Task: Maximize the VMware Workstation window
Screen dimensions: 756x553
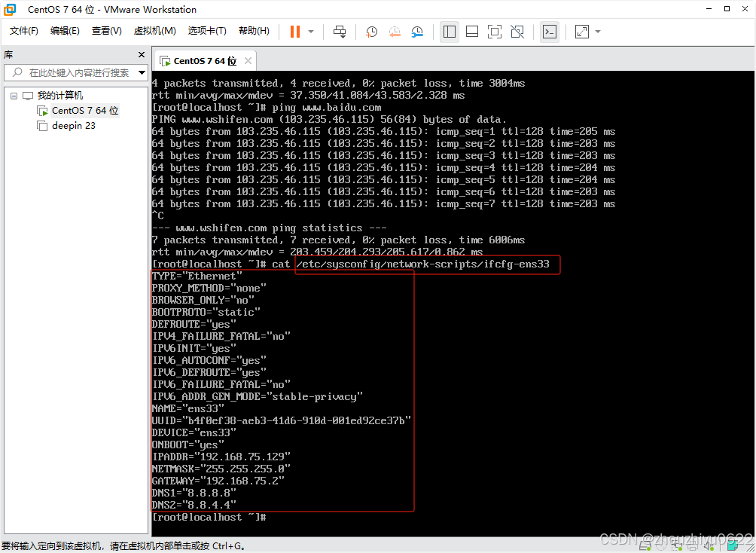Action: tap(728, 9)
